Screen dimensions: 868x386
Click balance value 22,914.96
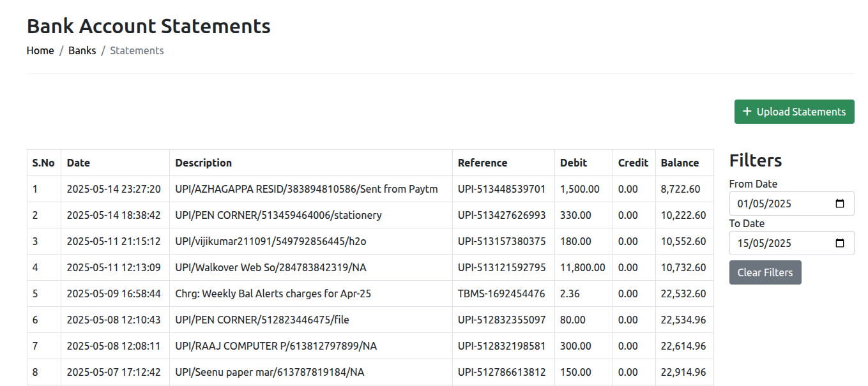[x=683, y=372]
